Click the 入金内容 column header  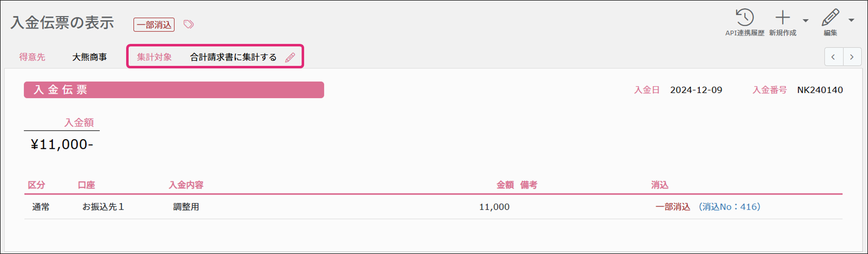click(x=186, y=185)
